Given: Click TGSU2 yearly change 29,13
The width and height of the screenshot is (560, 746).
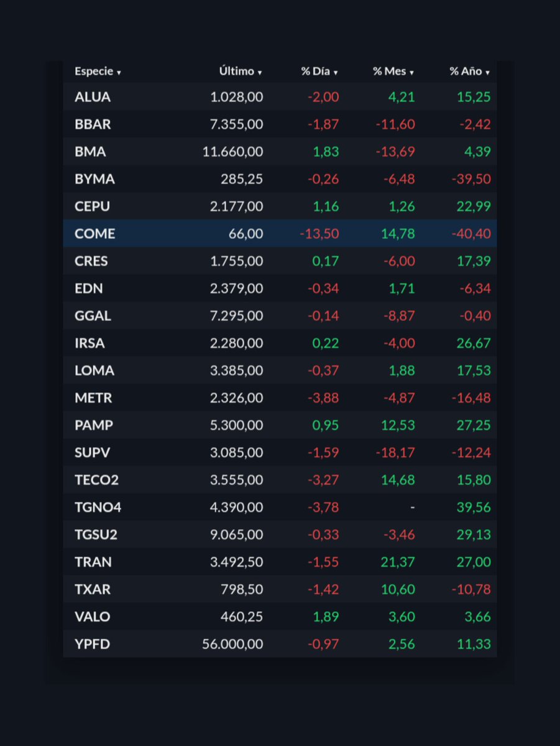Looking at the screenshot, I should (474, 535).
